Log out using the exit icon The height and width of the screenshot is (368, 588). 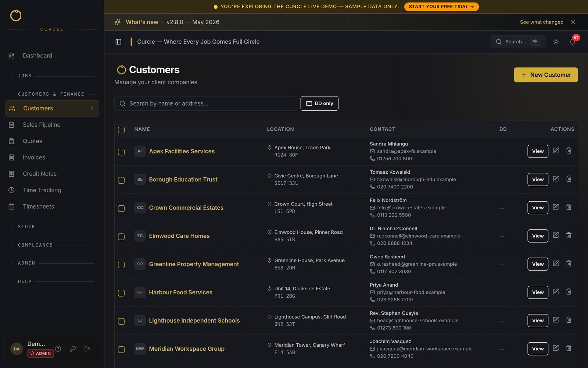[87, 349]
